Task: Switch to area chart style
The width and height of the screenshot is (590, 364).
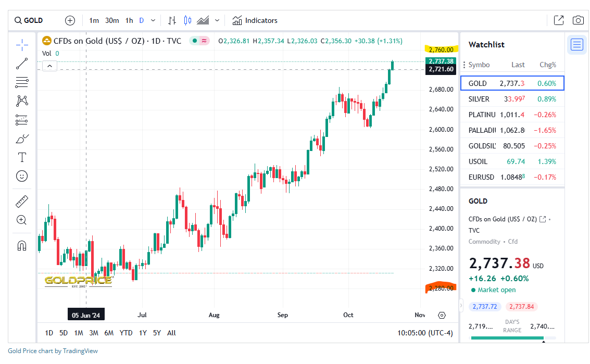Action: pos(203,20)
